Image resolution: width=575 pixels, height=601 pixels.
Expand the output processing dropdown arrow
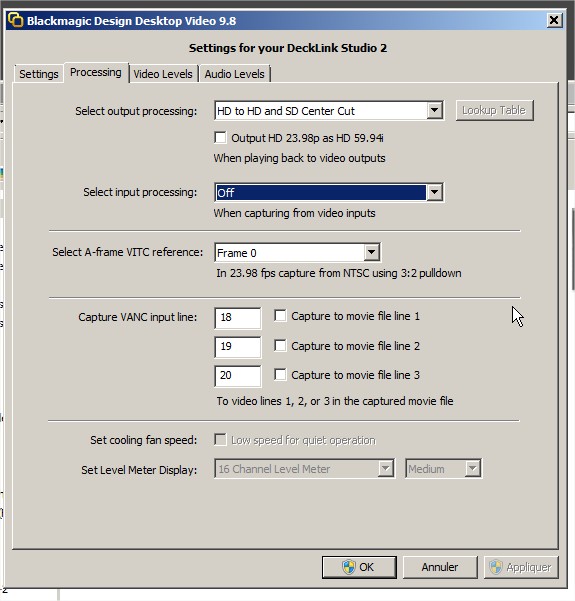coord(434,111)
